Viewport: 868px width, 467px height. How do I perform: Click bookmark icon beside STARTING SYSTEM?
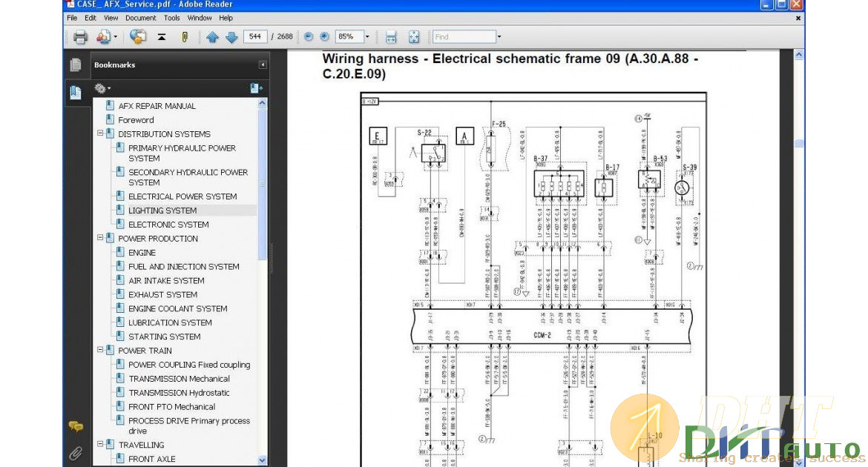tap(120, 336)
